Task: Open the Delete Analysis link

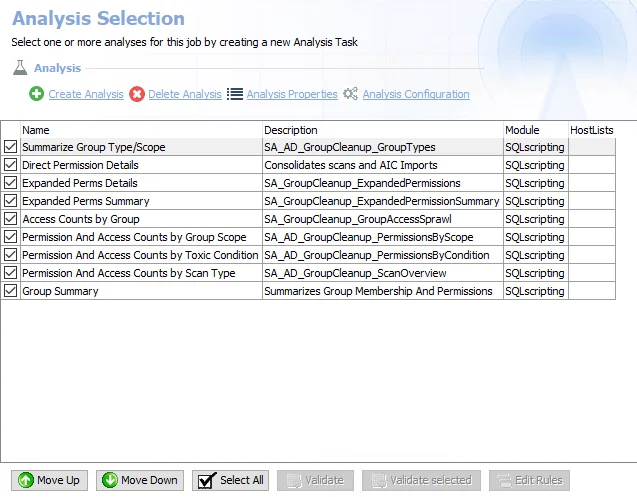Action: coord(185,94)
